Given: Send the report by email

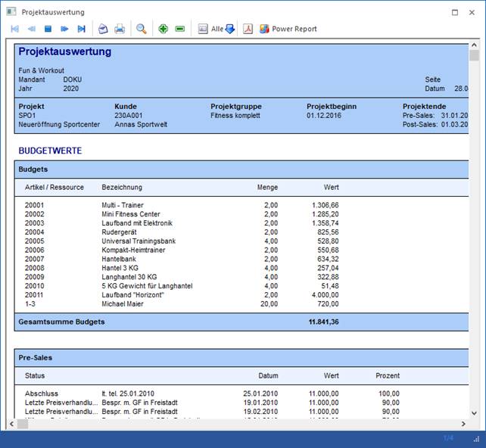Looking at the screenshot, I should point(104,29).
